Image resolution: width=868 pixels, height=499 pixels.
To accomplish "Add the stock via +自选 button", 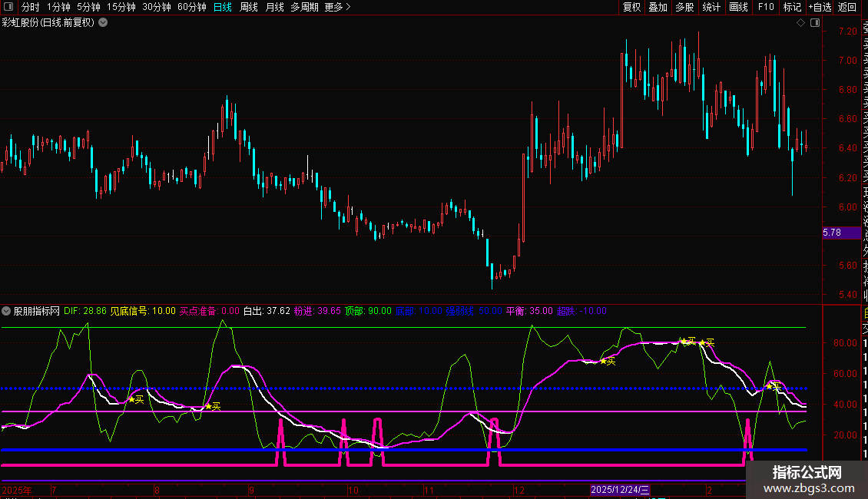I will 818,7.
